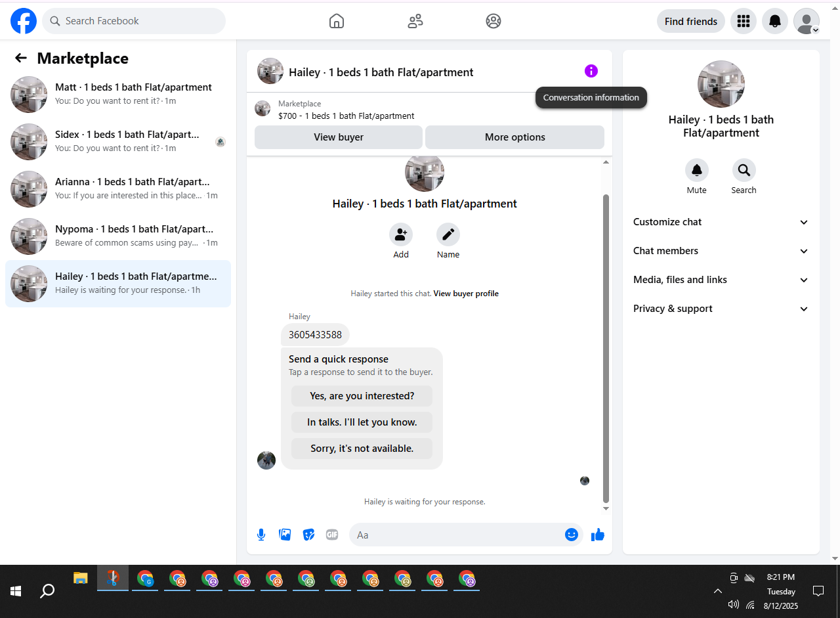The image size is (840, 618).
Task: Open the account profile avatar menu
Action: pyautogui.click(x=807, y=21)
